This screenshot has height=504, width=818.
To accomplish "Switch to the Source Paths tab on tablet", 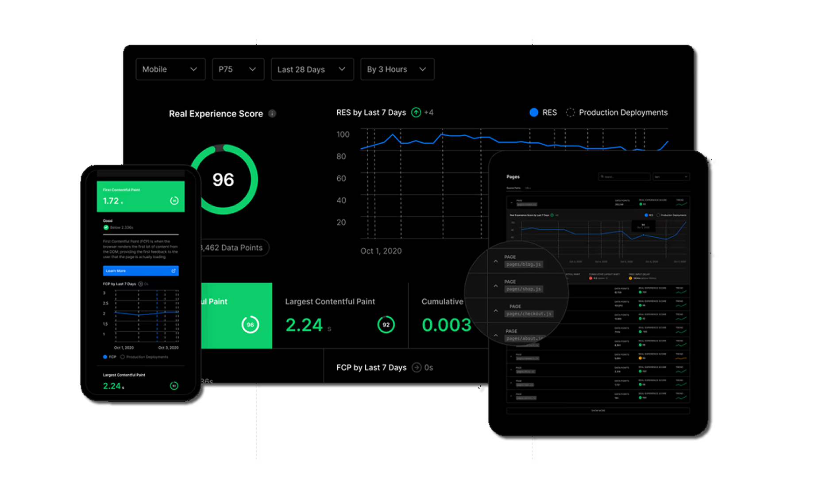I will click(x=513, y=188).
